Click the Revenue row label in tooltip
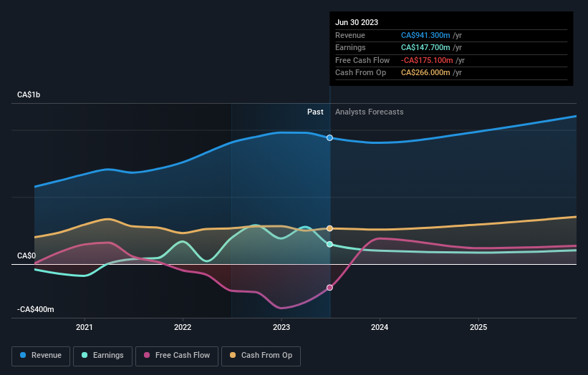The height and width of the screenshot is (375, 588). click(x=350, y=35)
